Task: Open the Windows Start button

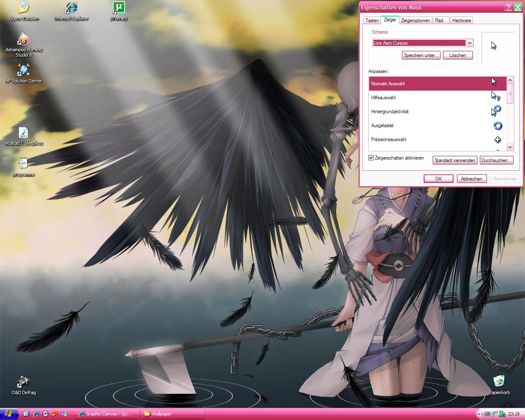Action: [9, 414]
